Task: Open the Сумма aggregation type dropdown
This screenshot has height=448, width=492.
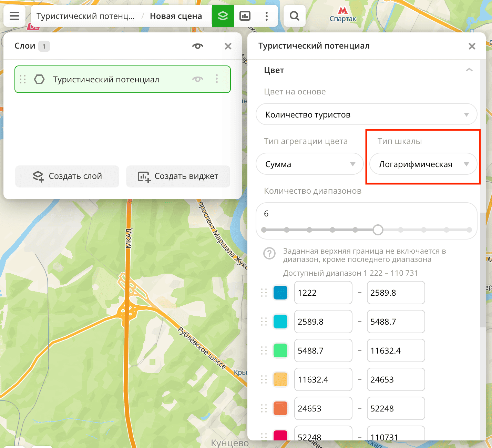Action: click(x=309, y=164)
